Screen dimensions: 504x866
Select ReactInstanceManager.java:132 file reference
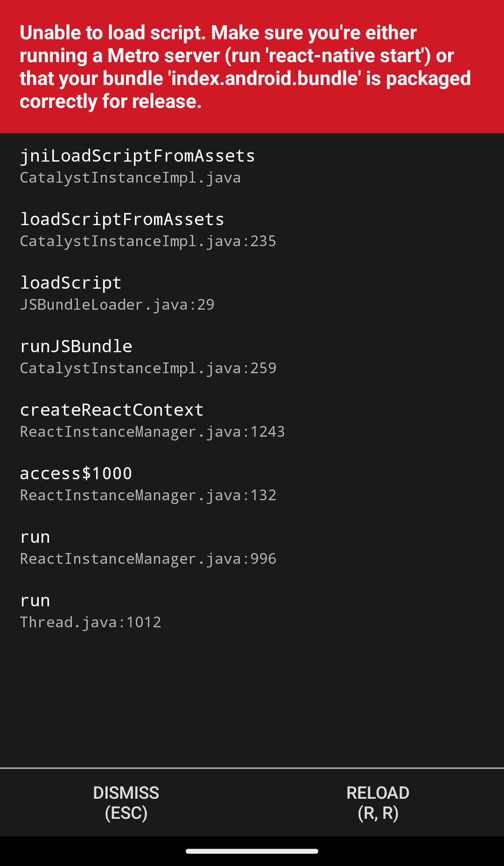pyautogui.click(x=148, y=495)
